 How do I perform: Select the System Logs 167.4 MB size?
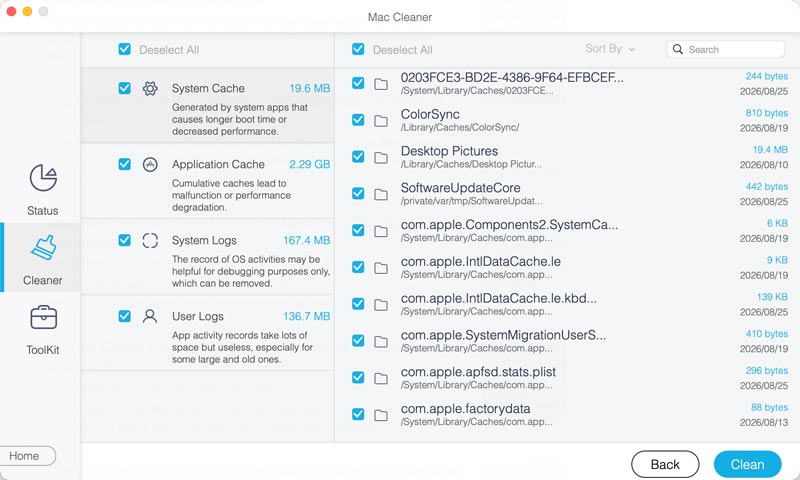pos(307,240)
